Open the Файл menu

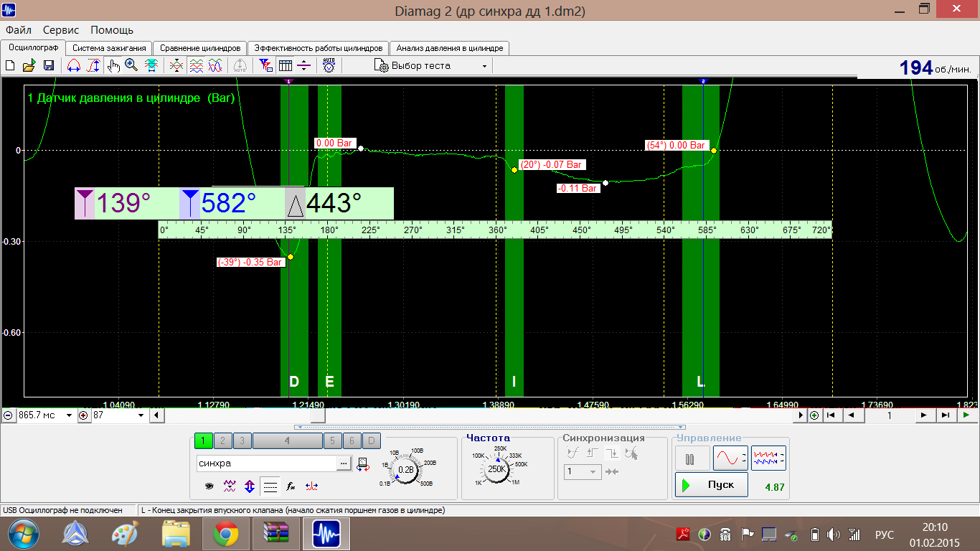click(x=18, y=30)
